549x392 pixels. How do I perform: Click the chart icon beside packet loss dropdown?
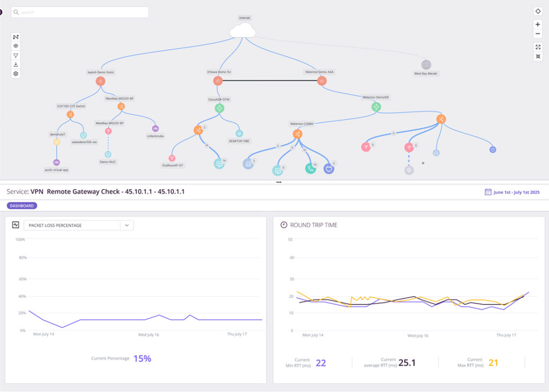(x=16, y=225)
